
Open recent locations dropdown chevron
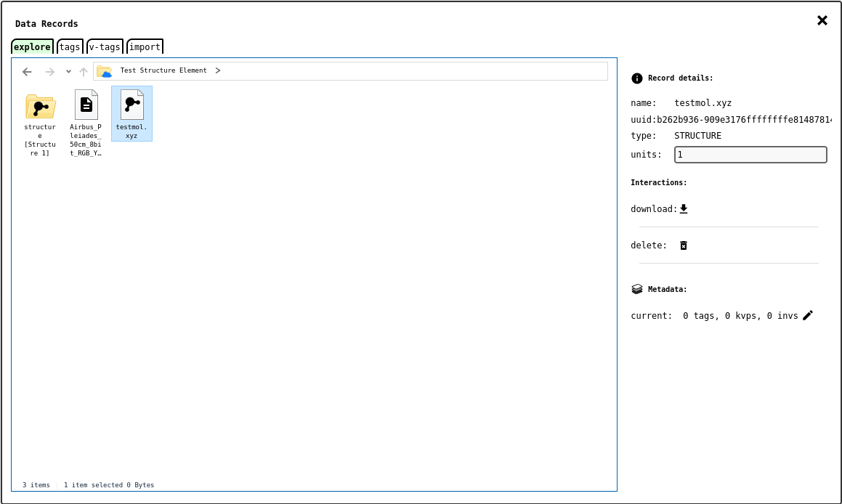point(68,71)
